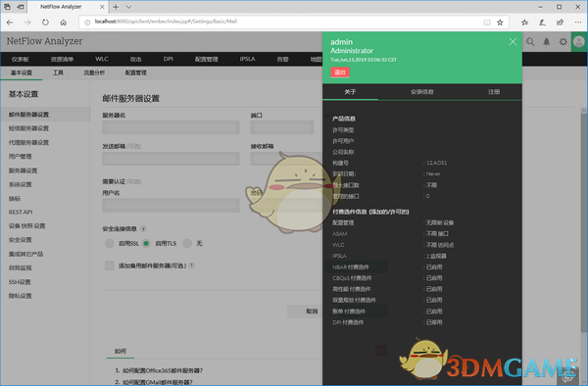Image resolution: width=588 pixels, height=386 pixels.
Task: Select the SSL radio button
Action: [x=109, y=244]
